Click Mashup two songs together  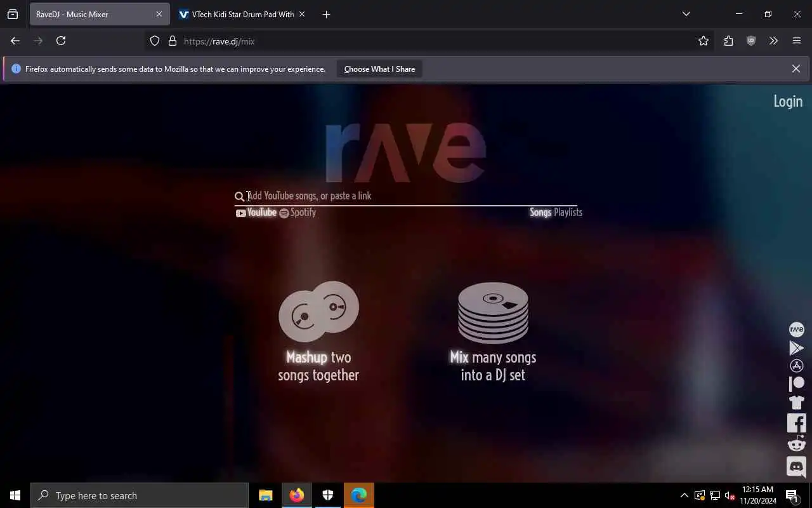click(318, 366)
